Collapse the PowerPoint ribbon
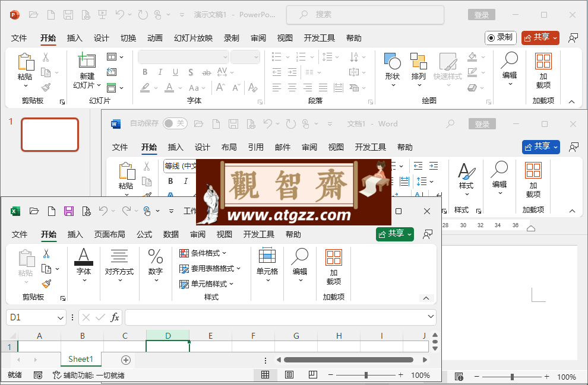The width and height of the screenshot is (588, 385). (571, 101)
